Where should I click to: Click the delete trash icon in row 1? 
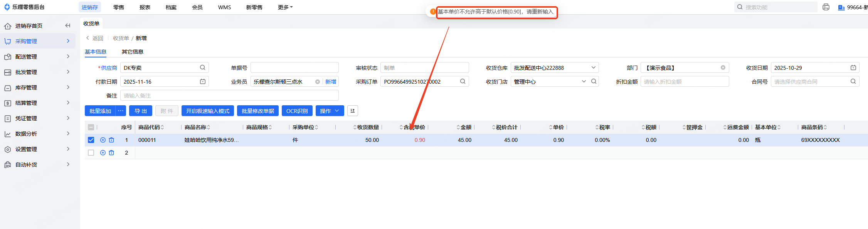tap(111, 140)
